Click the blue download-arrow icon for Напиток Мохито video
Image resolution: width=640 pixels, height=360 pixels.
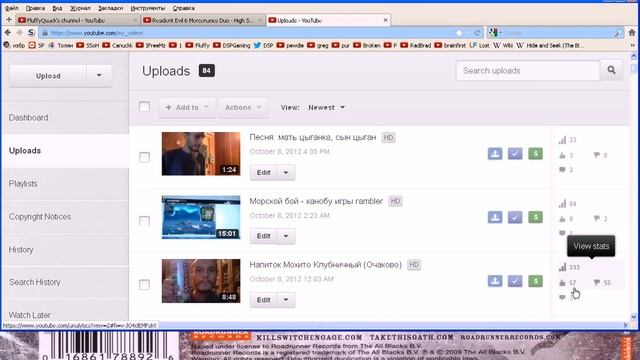[x=495, y=281]
